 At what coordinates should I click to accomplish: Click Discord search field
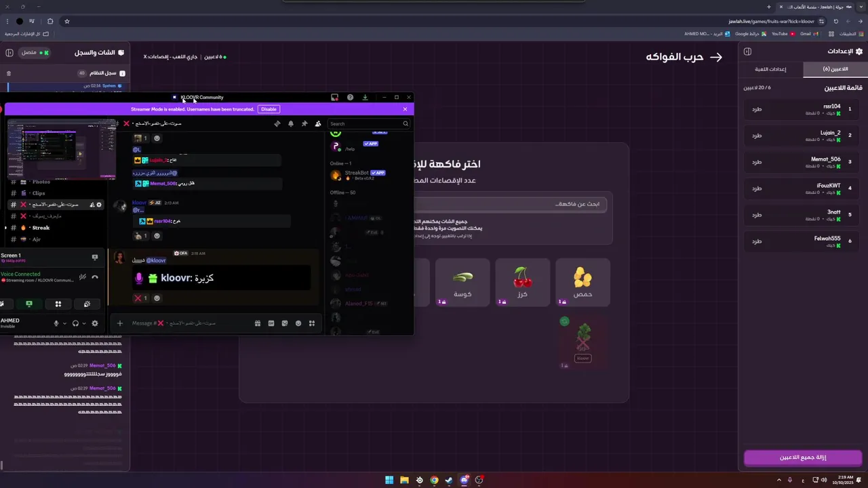point(369,123)
